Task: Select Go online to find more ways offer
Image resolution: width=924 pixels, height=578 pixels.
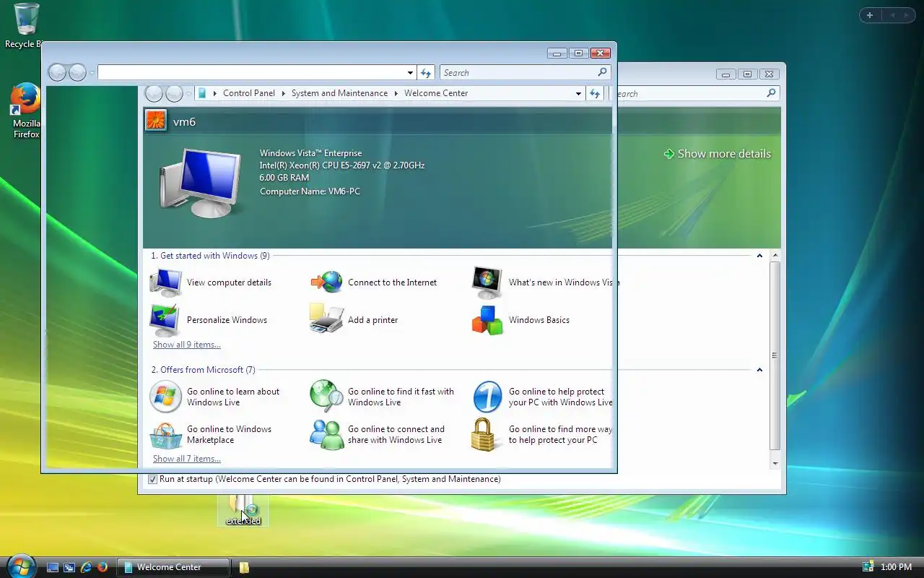Action: pyautogui.click(x=542, y=434)
